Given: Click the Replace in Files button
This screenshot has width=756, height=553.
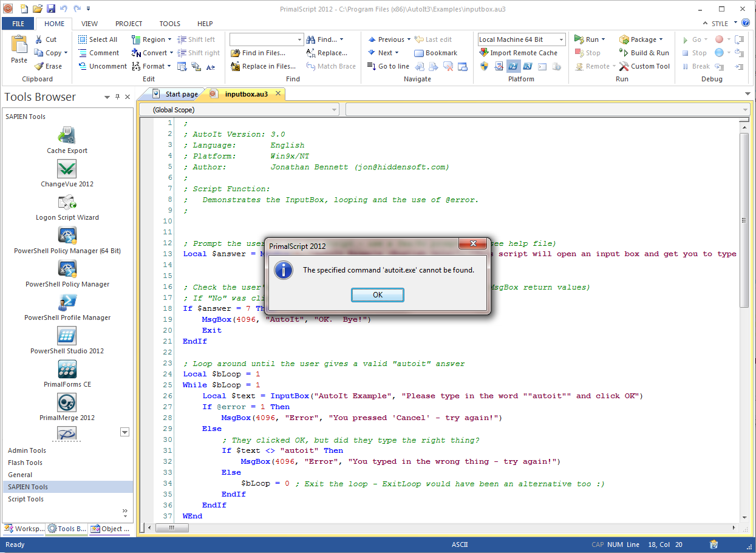Looking at the screenshot, I should tap(263, 66).
